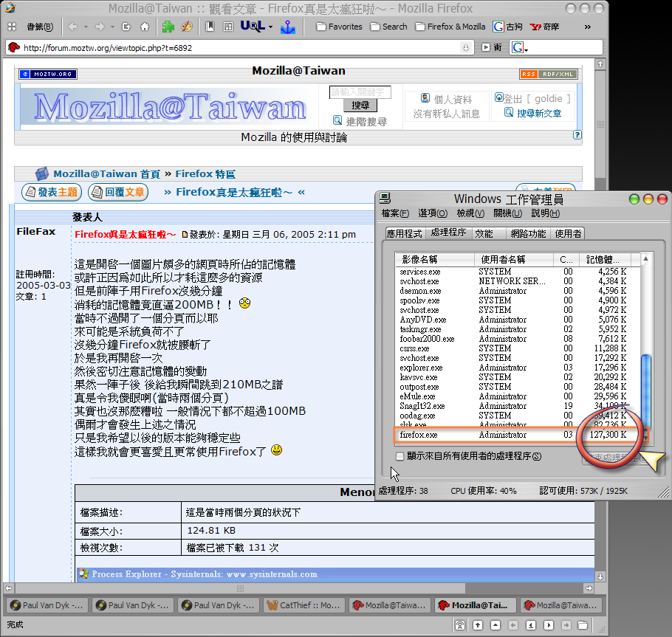Click the up-arrow status bar icon
Image resolution: width=672 pixels, height=637 pixels.
point(478,625)
